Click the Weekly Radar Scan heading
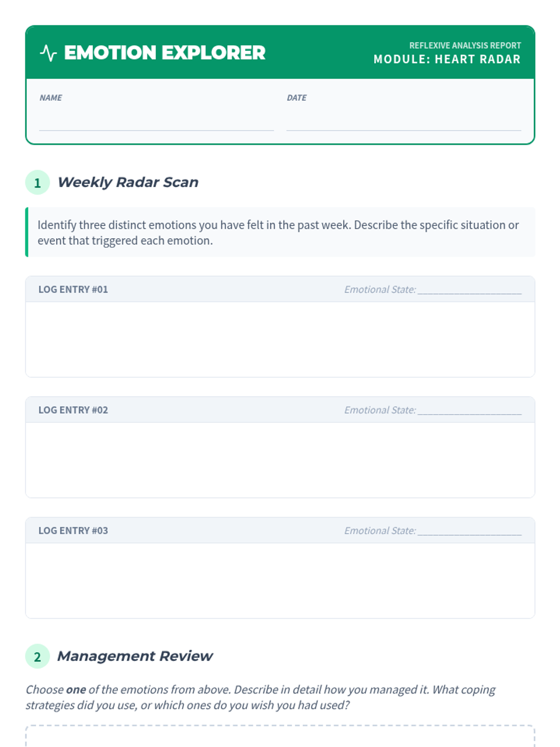The image size is (560, 747). (x=128, y=182)
